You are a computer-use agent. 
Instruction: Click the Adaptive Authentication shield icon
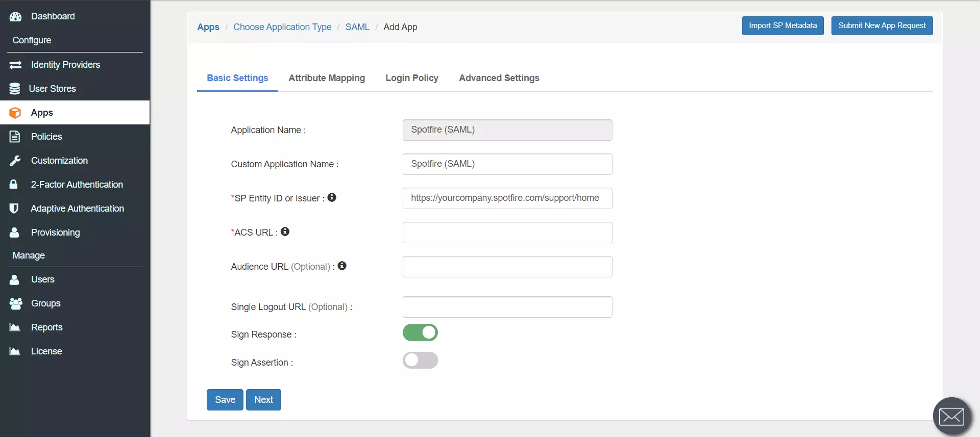point(14,208)
